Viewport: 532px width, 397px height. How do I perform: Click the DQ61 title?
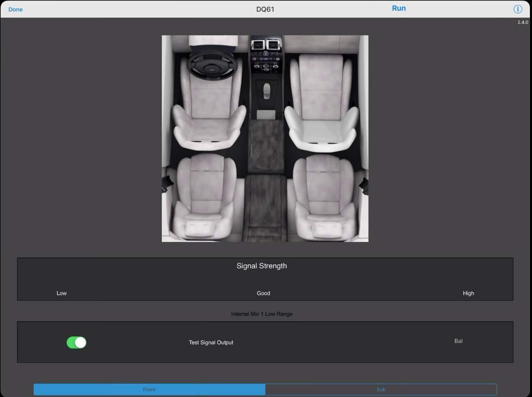click(x=265, y=9)
